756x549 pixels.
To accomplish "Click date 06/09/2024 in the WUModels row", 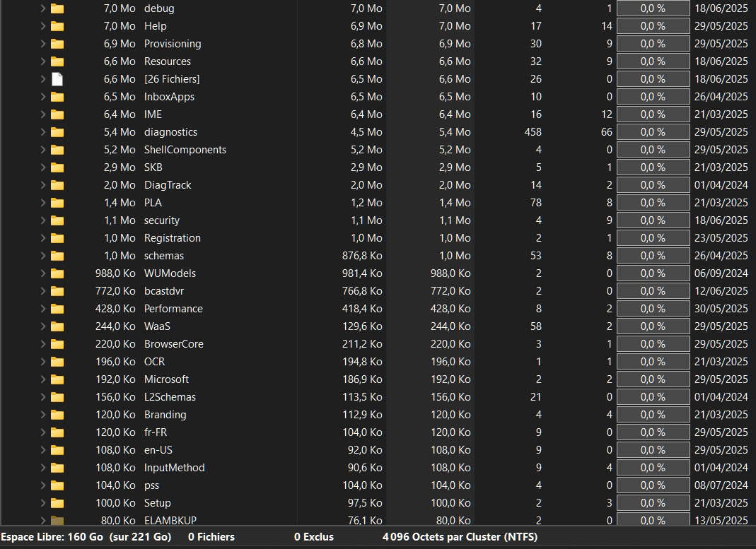I will (x=721, y=273).
